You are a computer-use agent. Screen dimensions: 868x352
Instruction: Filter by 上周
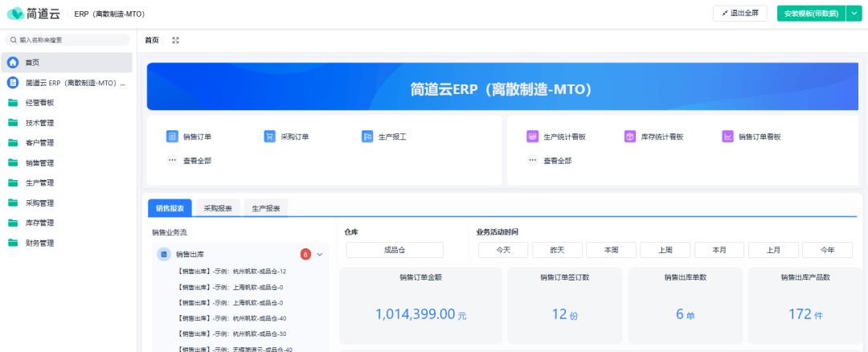pyautogui.click(x=665, y=250)
